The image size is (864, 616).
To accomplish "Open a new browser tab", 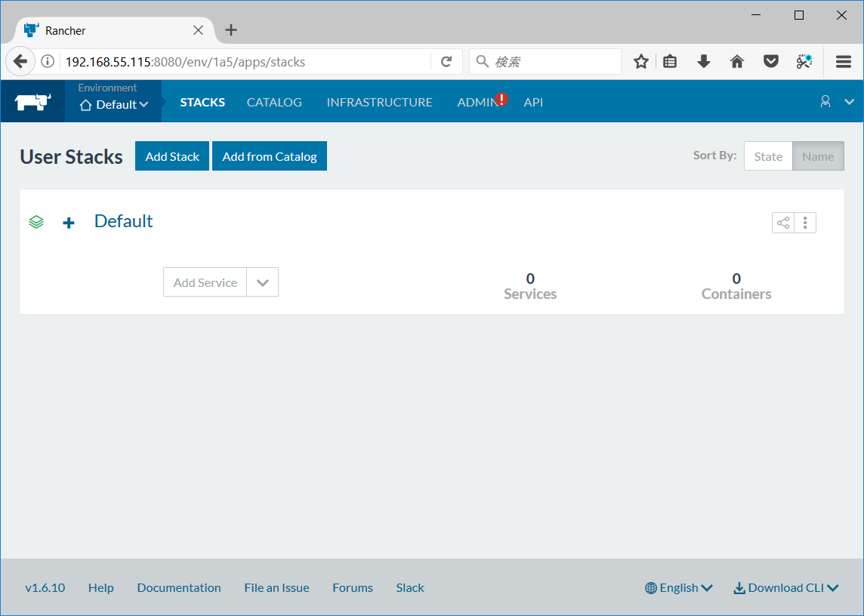I will pyautogui.click(x=231, y=30).
